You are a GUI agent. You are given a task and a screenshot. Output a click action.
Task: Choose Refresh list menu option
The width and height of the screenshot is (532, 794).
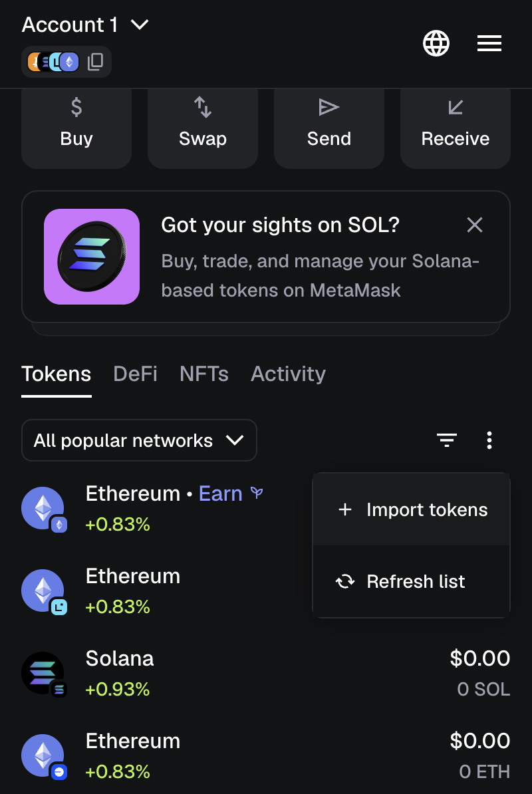pyautogui.click(x=412, y=582)
